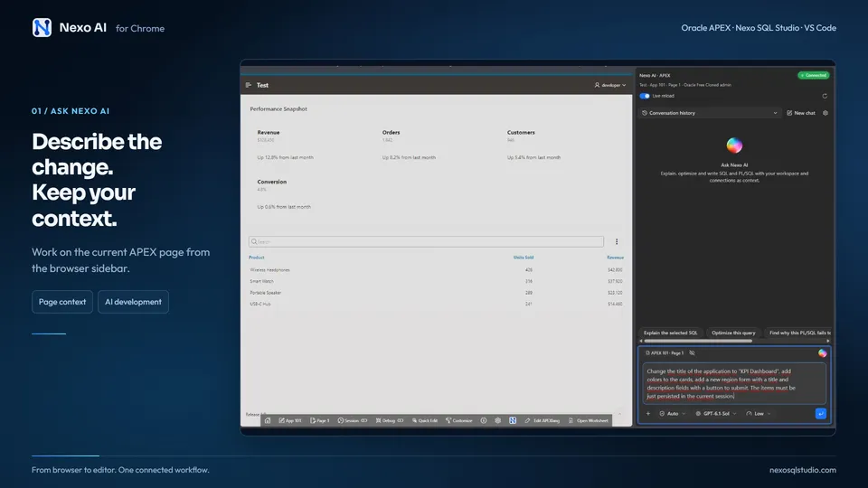Choose Find why this PL/SQL fails suggestion
The height and width of the screenshot is (488, 868).
[x=799, y=333]
